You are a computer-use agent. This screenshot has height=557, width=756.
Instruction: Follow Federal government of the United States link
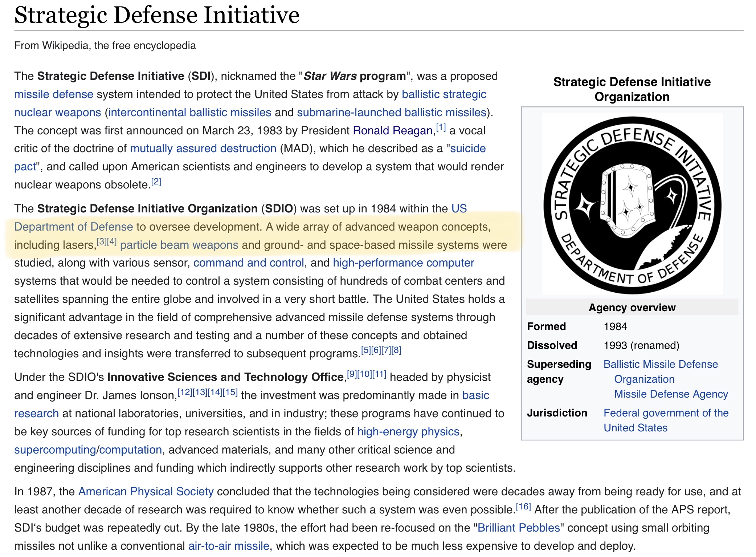pyautogui.click(x=666, y=413)
